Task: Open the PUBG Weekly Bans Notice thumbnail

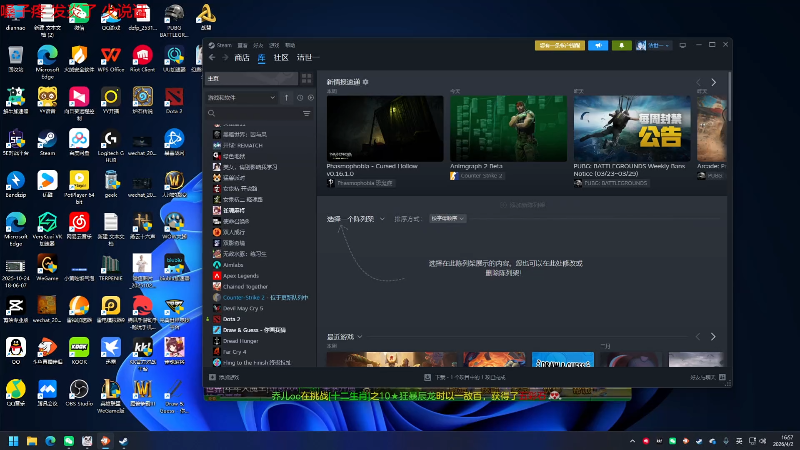Action: tap(632, 129)
